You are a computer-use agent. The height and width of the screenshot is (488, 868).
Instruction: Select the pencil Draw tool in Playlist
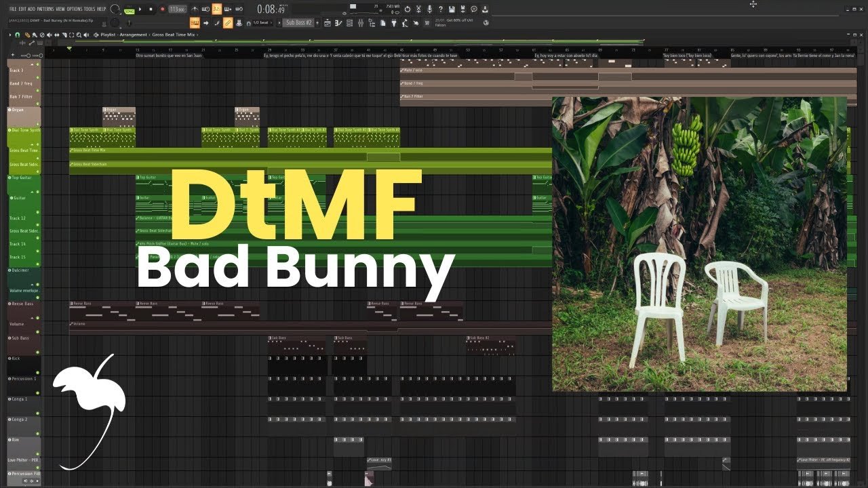tap(27, 35)
